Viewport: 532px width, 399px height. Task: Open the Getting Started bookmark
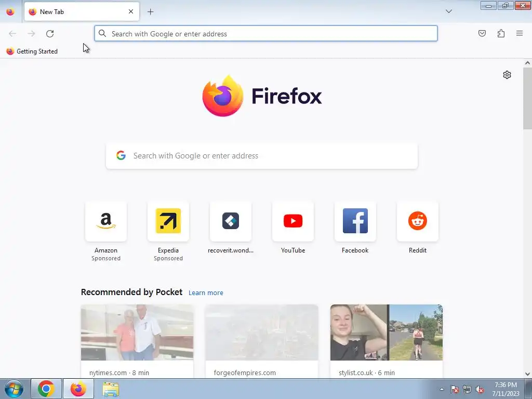tap(32, 51)
